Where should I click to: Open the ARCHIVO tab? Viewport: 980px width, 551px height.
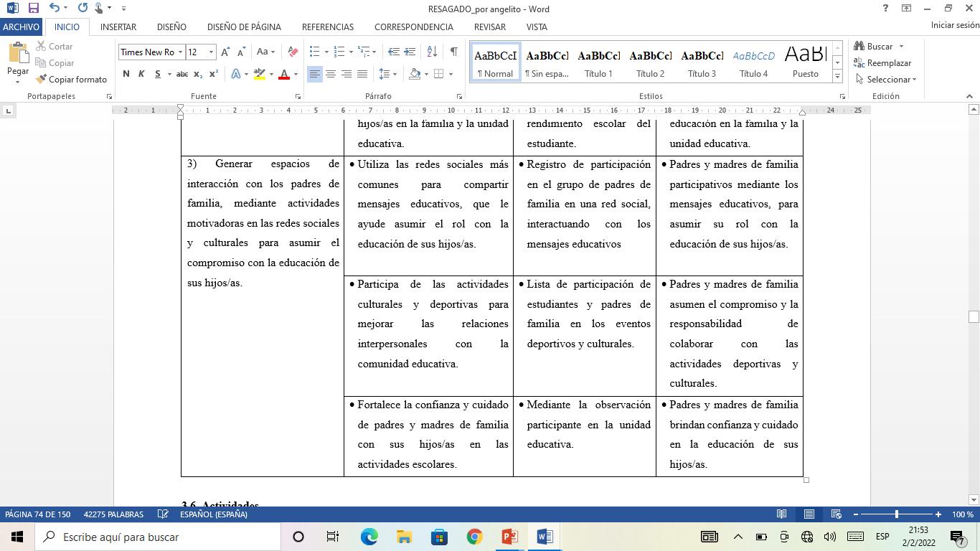point(21,27)
